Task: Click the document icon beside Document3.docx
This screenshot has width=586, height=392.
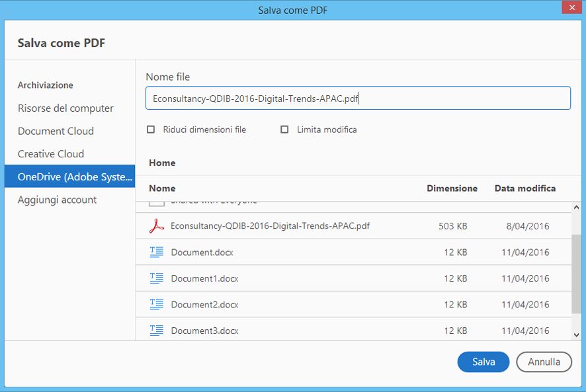Action: coord(156,331)
